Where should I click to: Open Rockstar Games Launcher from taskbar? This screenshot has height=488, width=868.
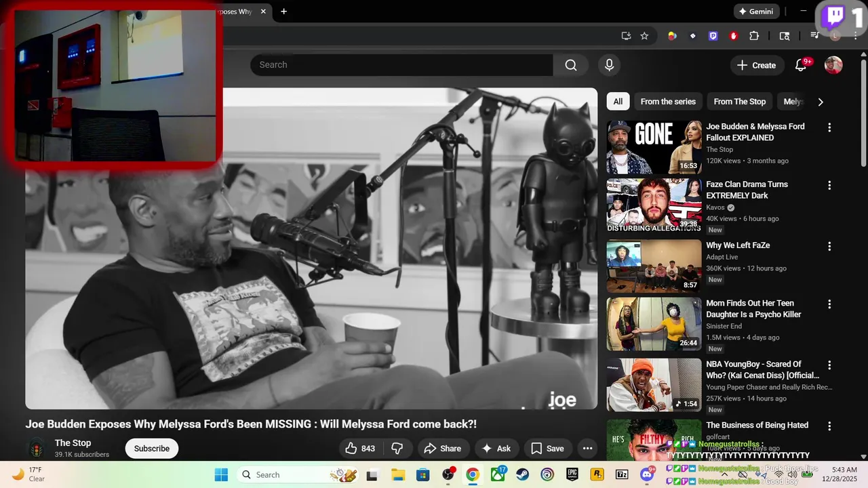point(597,474)
